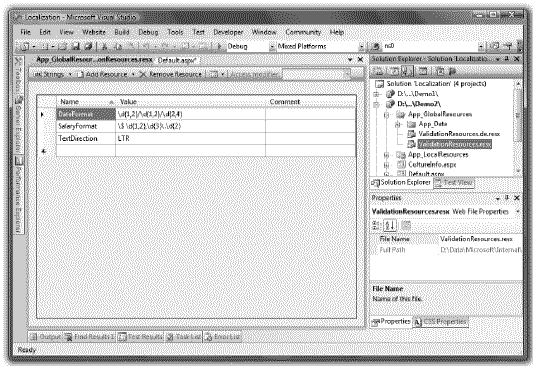
Task: Click the Property Pages icon in Properties panel
Action: click(406, 225)
